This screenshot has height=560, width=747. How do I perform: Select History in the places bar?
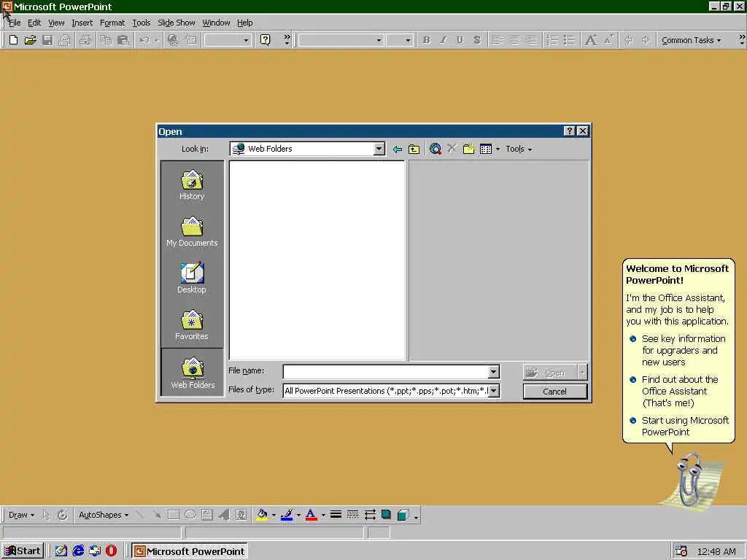[x=192, y=184]
